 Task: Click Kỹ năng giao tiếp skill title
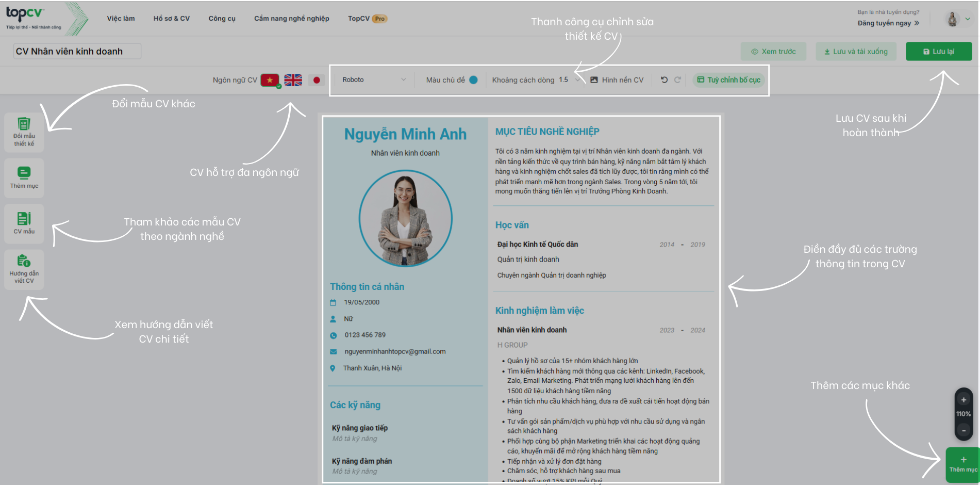coord(360,428)
